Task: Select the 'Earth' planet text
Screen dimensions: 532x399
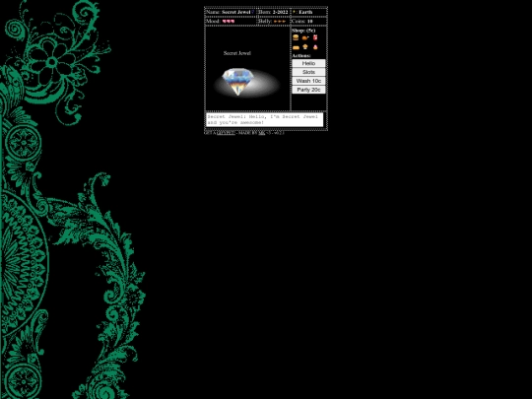Action: 305,12
